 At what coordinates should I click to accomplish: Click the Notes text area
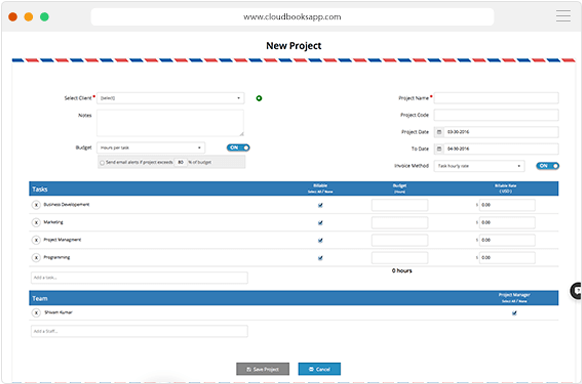(170, 123)
